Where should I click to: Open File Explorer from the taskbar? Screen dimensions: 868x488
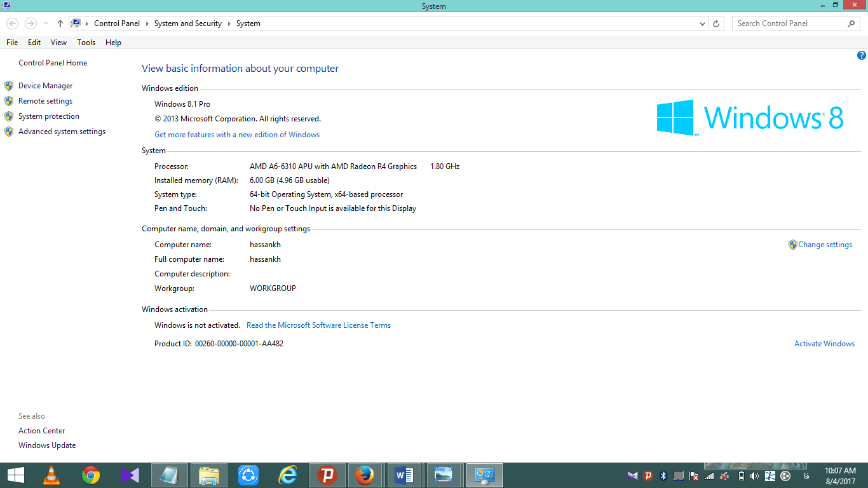pos(209,475)
